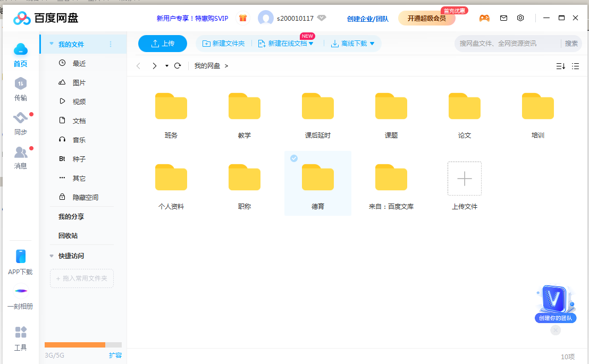589x364 pixels.
Task: Click the gift box icon in header
Action: [x=243, y=18]
